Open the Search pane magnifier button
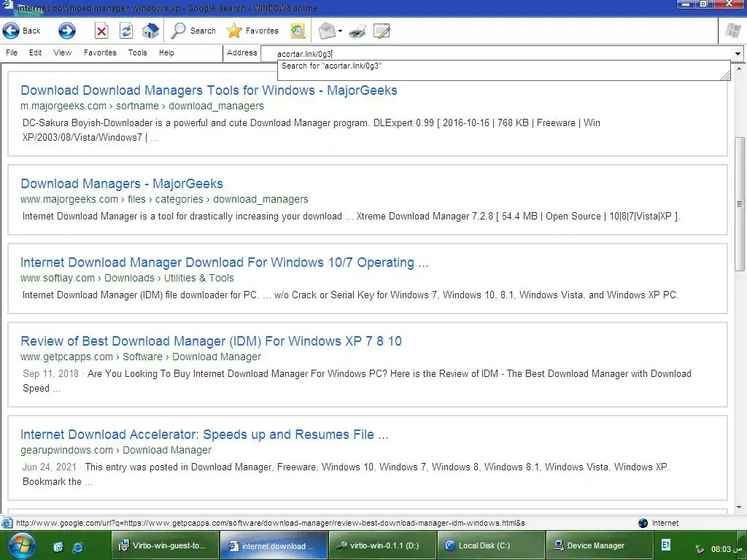The image size is (747, 560). click(193, 31)
